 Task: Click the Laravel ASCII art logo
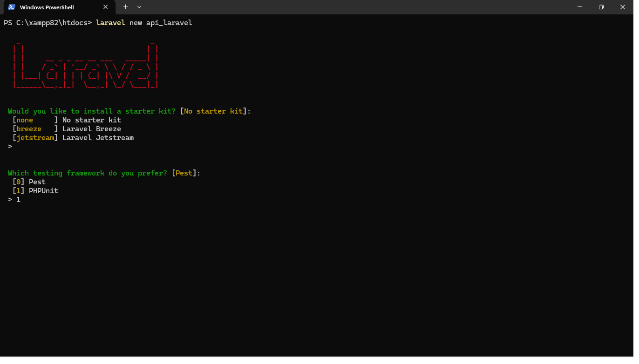click(86, 64)
